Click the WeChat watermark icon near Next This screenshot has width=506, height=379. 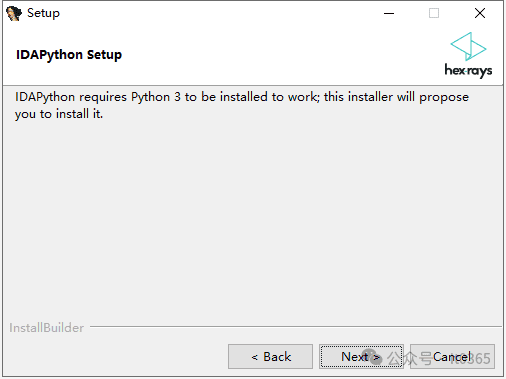coord(371,357)
